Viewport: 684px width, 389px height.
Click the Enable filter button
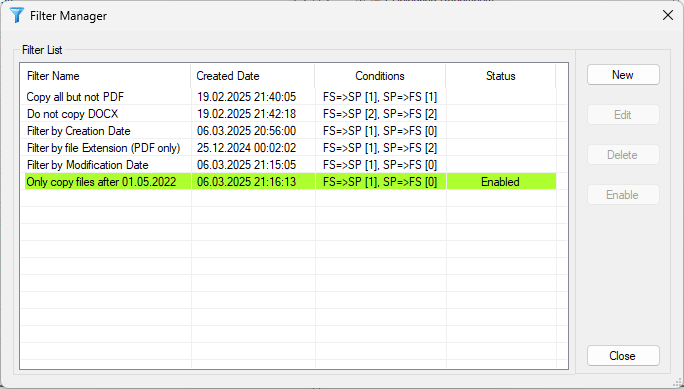(623, 194)
